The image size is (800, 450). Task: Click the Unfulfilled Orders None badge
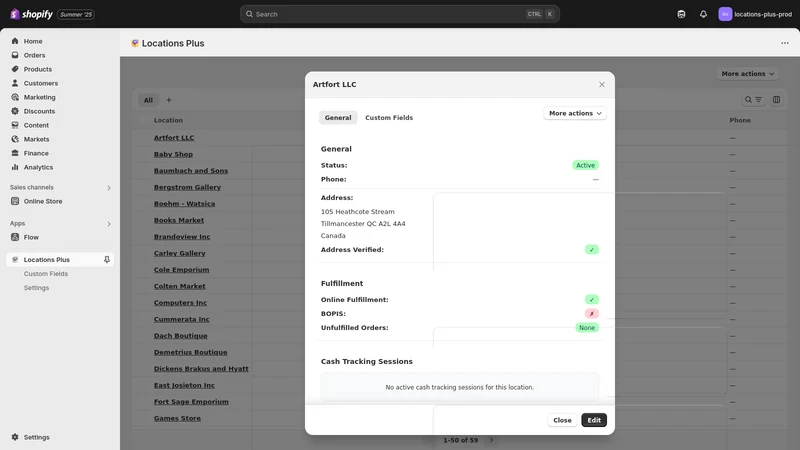(x=587, y=328)
